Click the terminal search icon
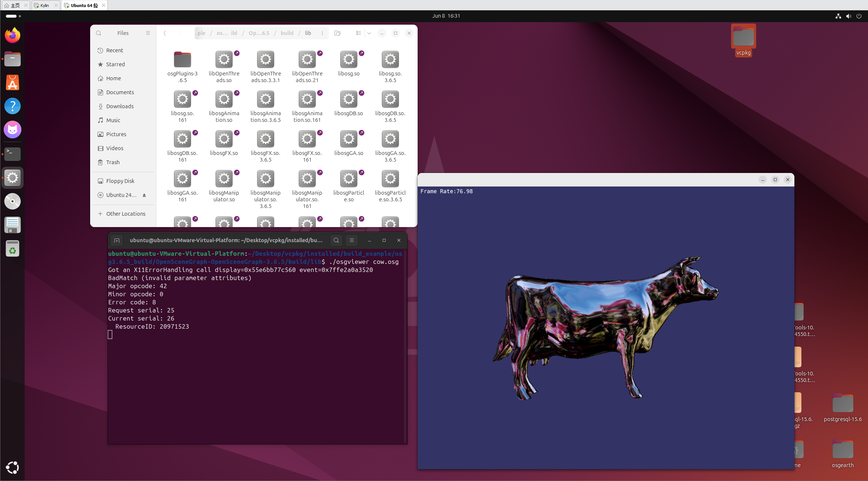868x481 pixels. click(x=336, y=240)
